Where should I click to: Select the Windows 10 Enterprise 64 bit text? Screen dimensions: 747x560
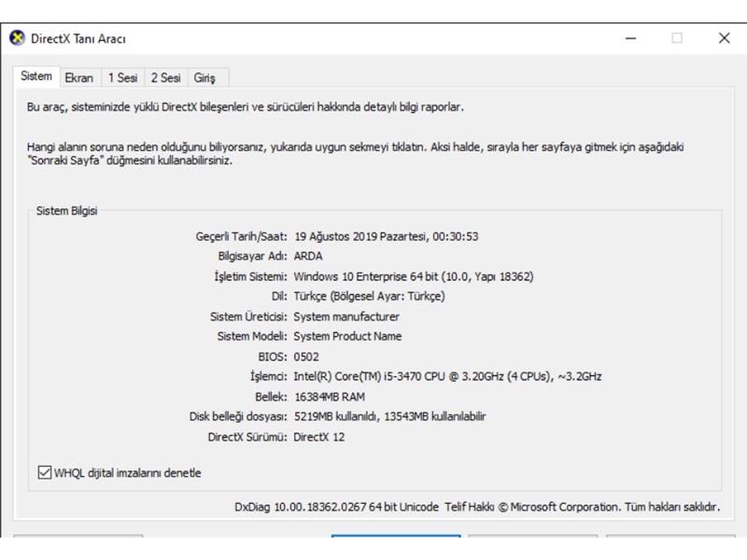(366, 276)
